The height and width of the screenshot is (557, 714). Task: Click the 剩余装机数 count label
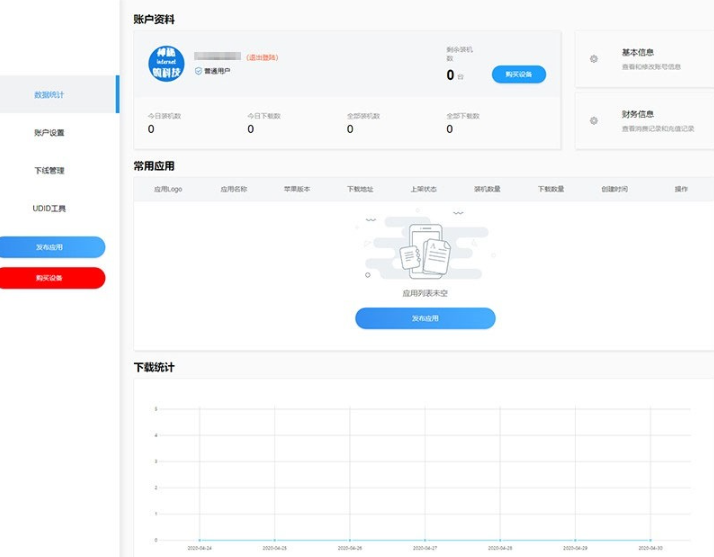pyautogui.click(x=459, y=54)
